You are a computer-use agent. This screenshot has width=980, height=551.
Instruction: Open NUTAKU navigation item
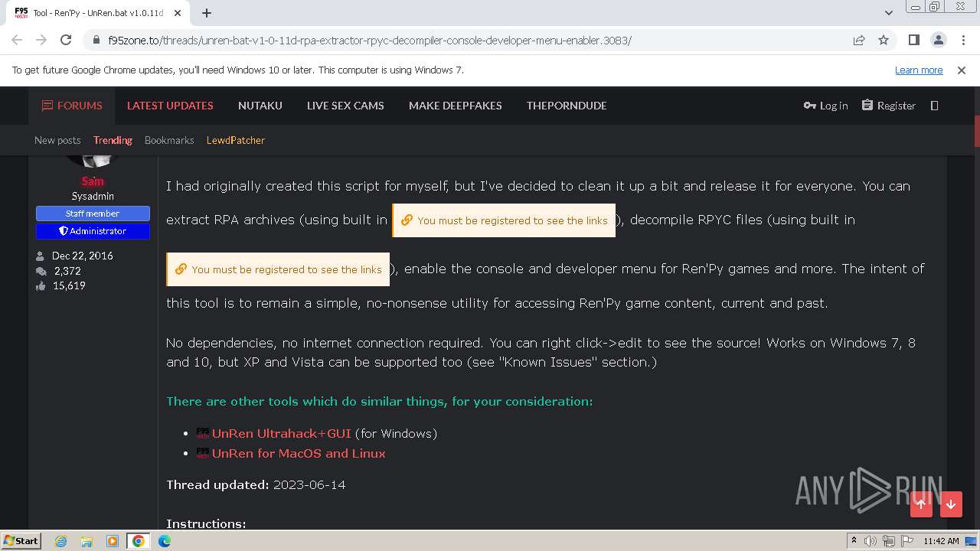tap(260, 106)
